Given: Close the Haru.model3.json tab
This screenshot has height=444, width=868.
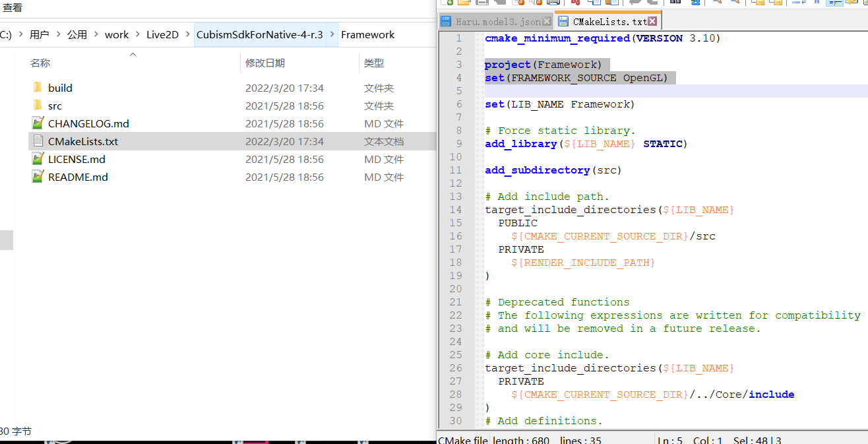Looking at the screenshot, I should click(x=546, y=22).
